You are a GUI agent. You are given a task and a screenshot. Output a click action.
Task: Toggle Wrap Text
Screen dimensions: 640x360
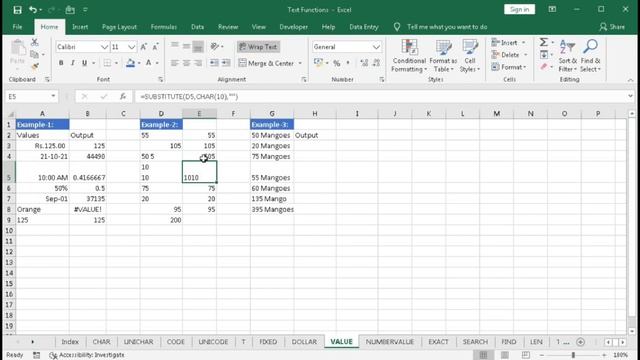pos(258,47)
